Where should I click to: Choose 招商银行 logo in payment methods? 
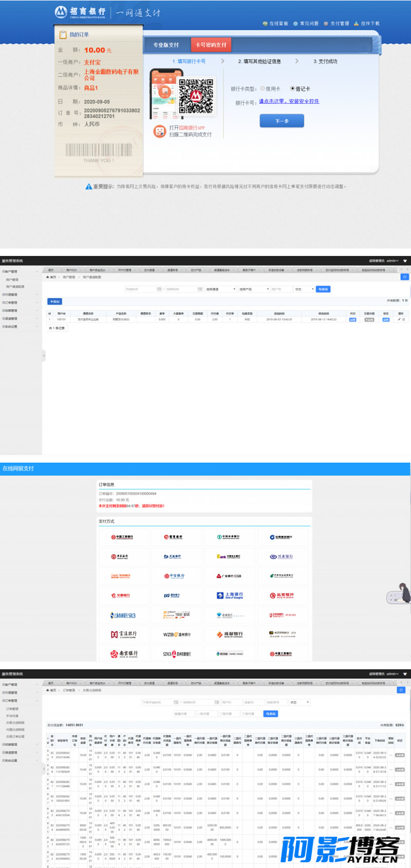tap(174, 537)
